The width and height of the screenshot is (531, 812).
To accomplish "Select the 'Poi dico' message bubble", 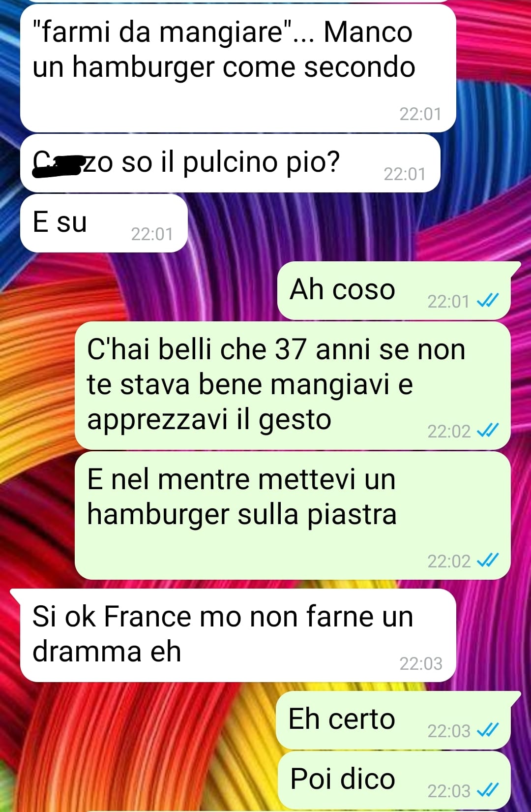I will [x=394, y=781].
